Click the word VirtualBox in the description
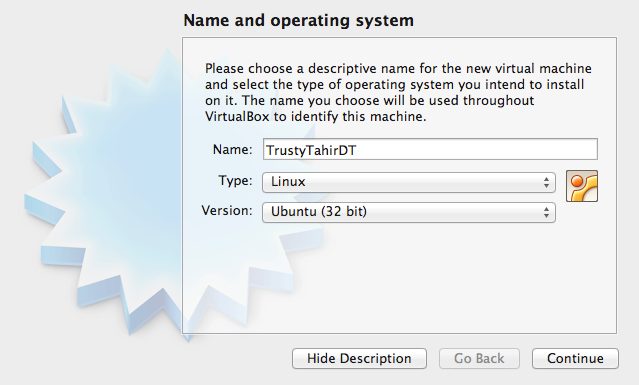This screenshot has width=639, height=385. click(237, 117)
